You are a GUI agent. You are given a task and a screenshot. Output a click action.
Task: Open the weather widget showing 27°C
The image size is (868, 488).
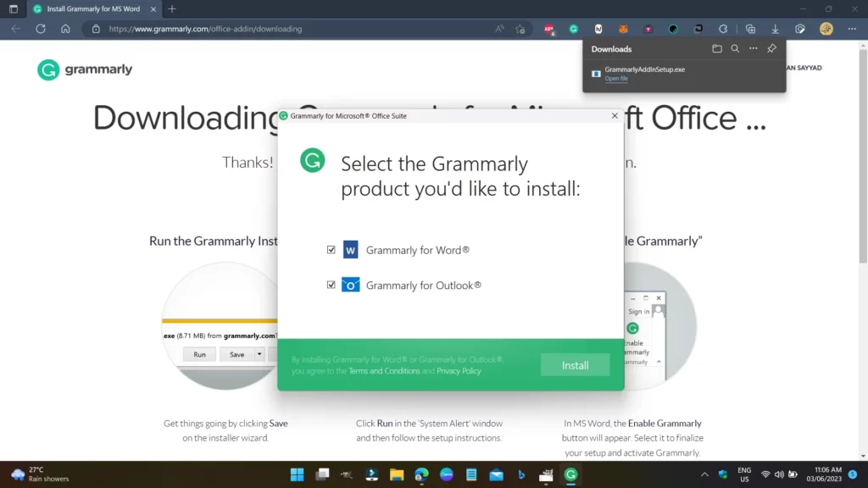[41, 474]
